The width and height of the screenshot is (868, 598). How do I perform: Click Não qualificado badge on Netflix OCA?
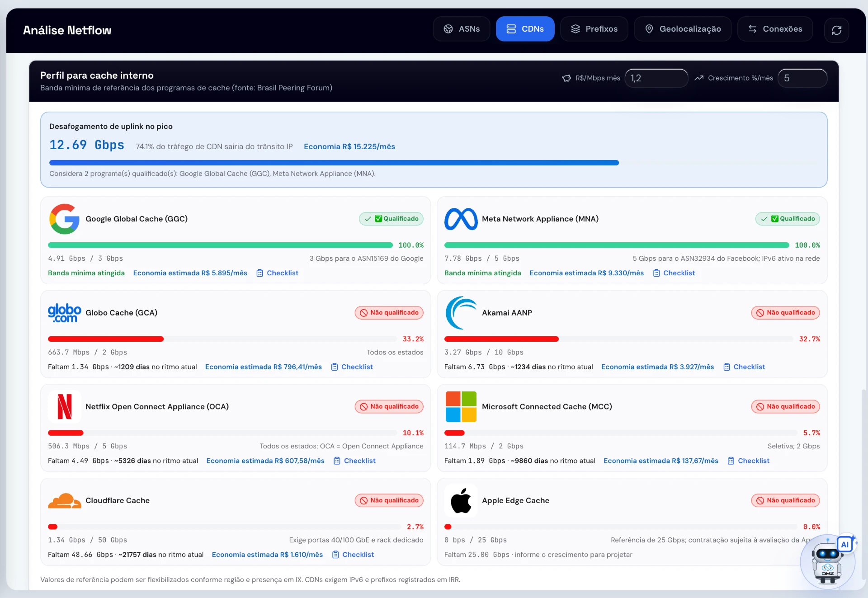(x=389, y=407)
